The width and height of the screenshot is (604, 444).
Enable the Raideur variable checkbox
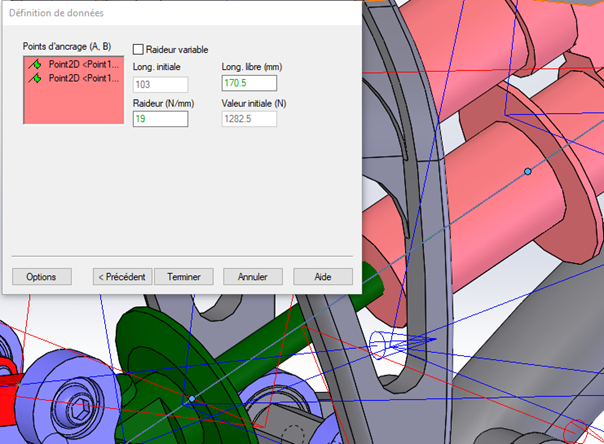tap(138, 49)
